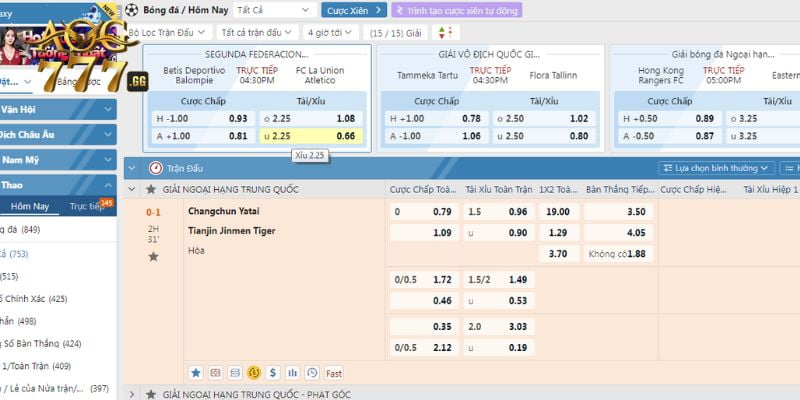The image size is (800, 400).
Task: Toggle star for Giải Ngoại Hạng Trung Quốc league
Action: point(151,189)
